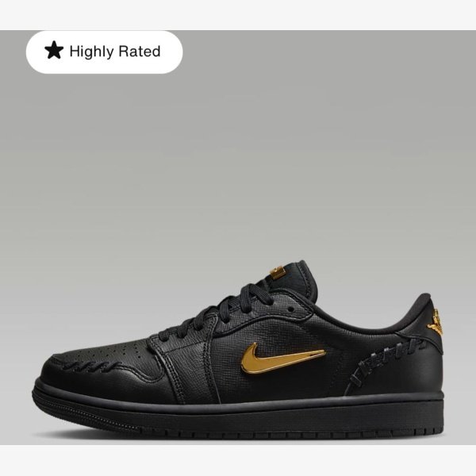Image resolution: width=476 pixels, height=476 pixels.
Task: Click the white strip above product image
Action: click(x=238, y=15)
